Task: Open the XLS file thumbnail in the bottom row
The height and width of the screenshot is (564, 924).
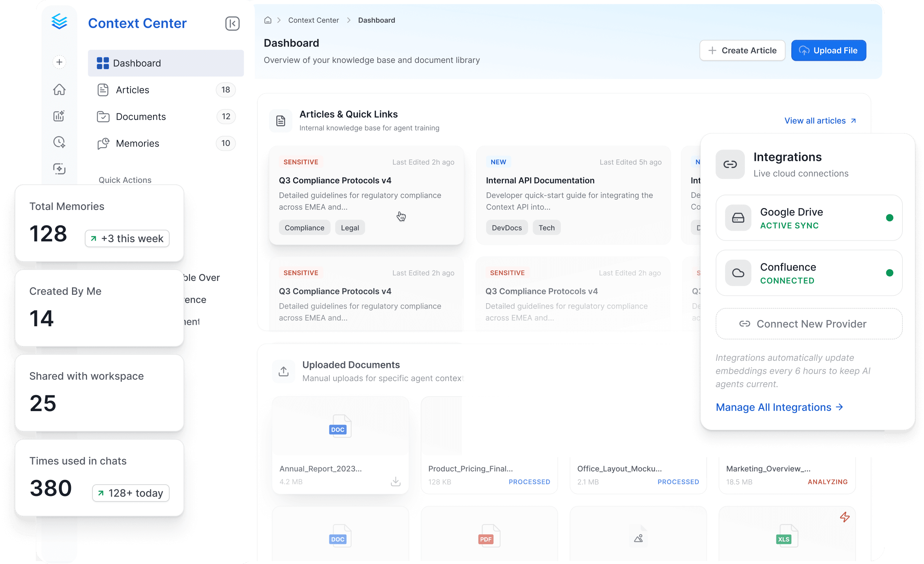Action: 787,536
